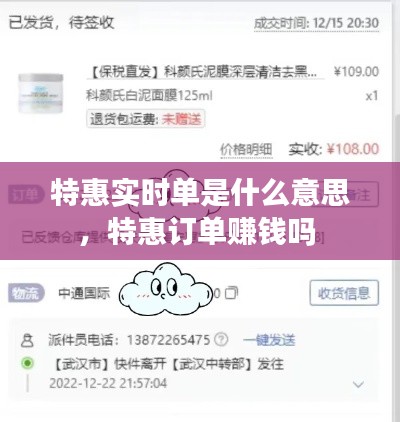Image resolution: width=400 pixels, height=422 pixels.
Task: Expand logistics details with the chevron arrow
Action: (358, 384)
